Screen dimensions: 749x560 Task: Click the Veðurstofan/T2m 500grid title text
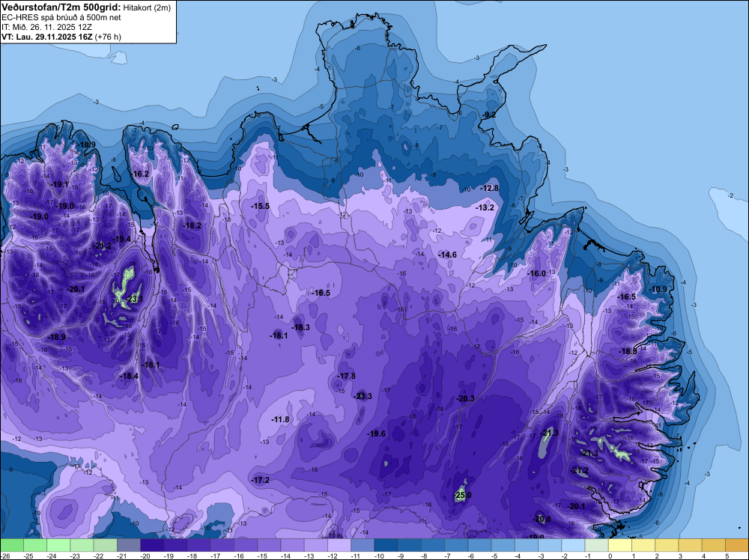click(x=60, y=7)
